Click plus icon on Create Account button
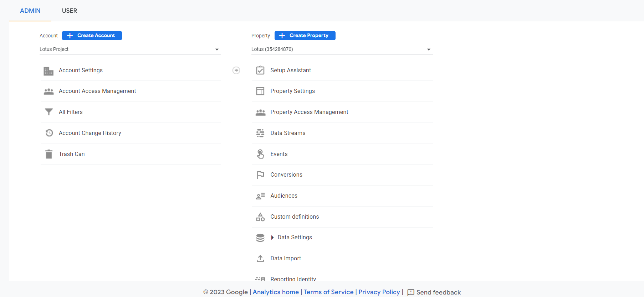Screen dimensions: 644x297 pyautogui.click(x=70, y=36)
